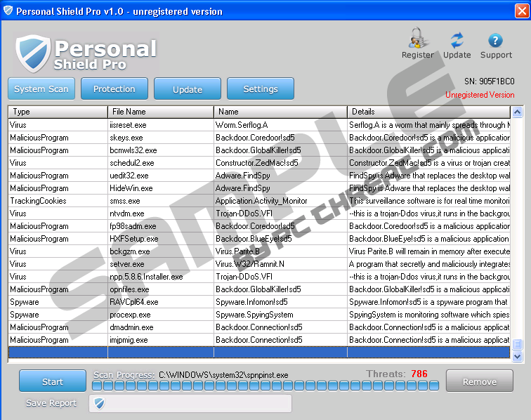Sort by the Type column header
The width and height of the screenshot is (531, 420).
coord(58,112)
